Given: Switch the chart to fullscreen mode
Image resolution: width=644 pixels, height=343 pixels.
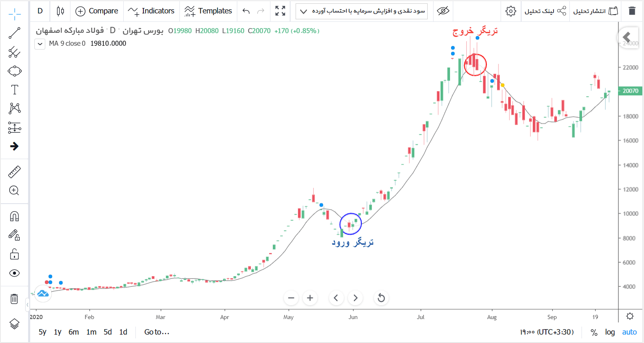Looking at the screenshot, I should click(x=280, y=11).
